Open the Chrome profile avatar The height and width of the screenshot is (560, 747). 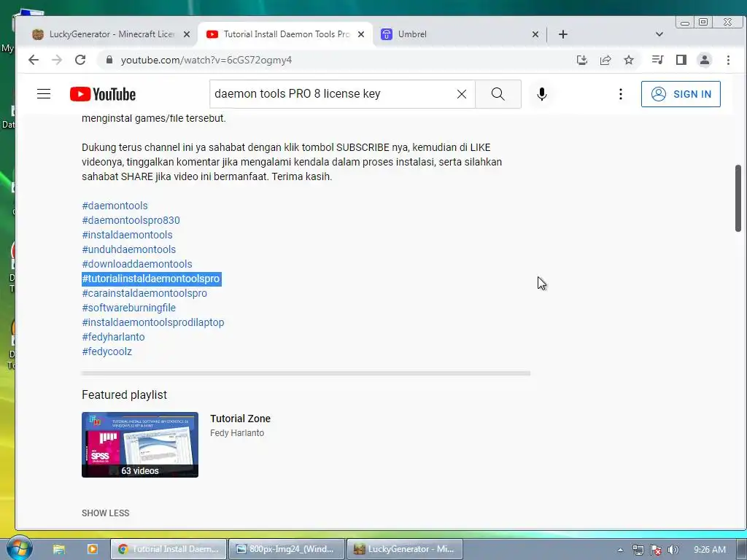point(705,60)
